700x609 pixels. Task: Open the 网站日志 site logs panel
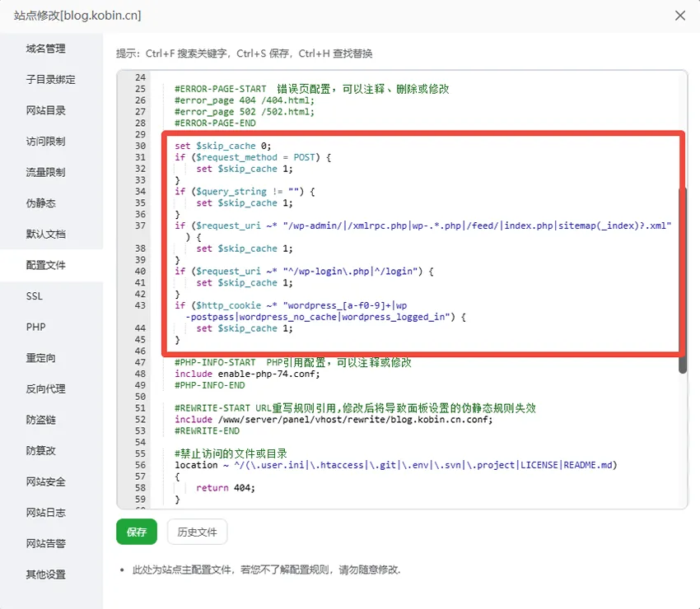point(48,512)
